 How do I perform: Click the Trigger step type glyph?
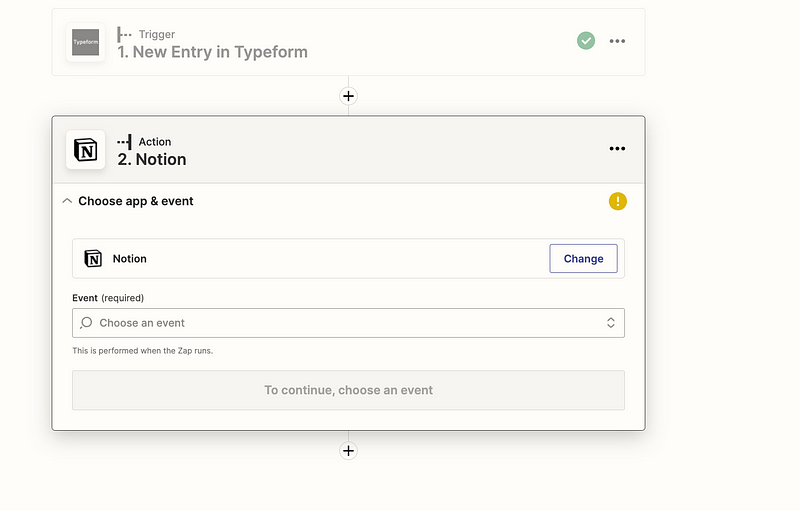[124, 34]
